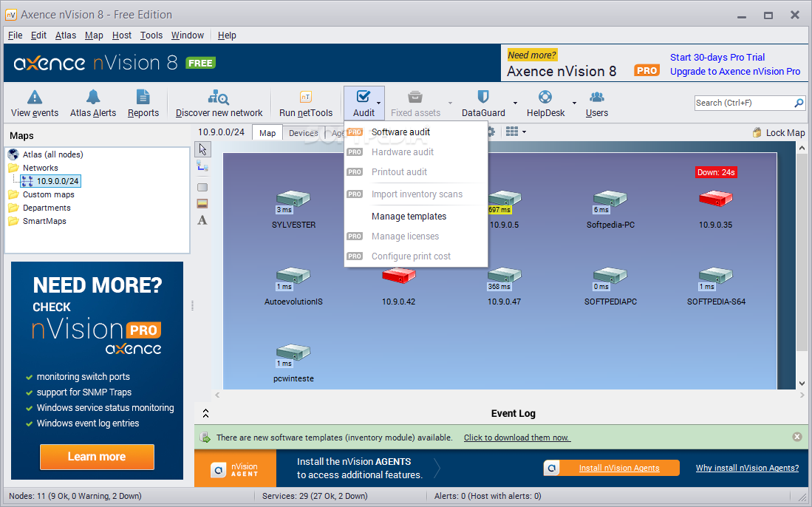Open Fixed assets dropdown arrow
The width and height of the screenshot is (812, 507).
click(x=450, y=103)
